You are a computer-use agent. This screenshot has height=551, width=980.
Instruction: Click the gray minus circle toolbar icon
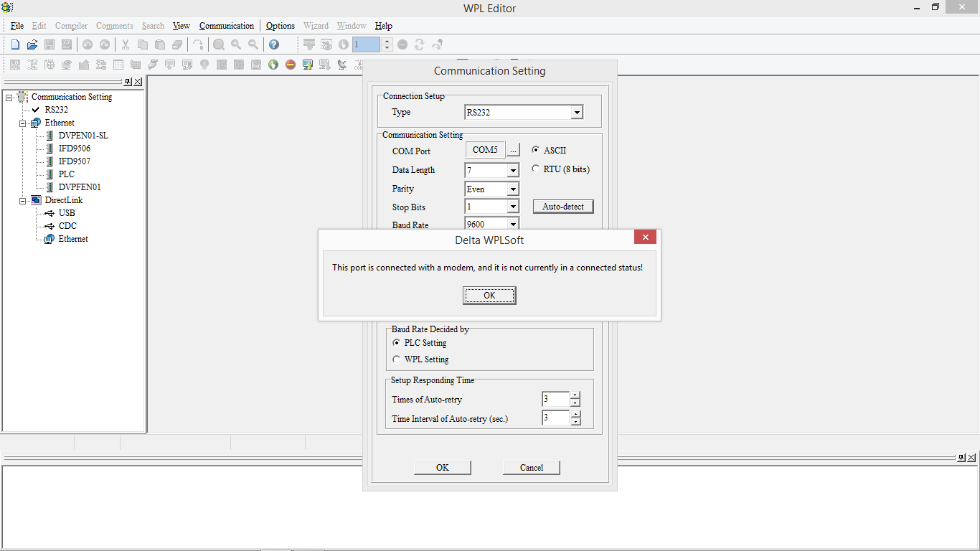pyautogui.click(x=402, y=44)
